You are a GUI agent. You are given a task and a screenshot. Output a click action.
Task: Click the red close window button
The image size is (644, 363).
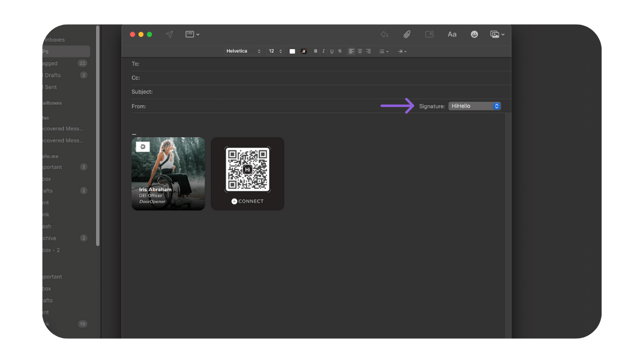(x=133, y=34)
